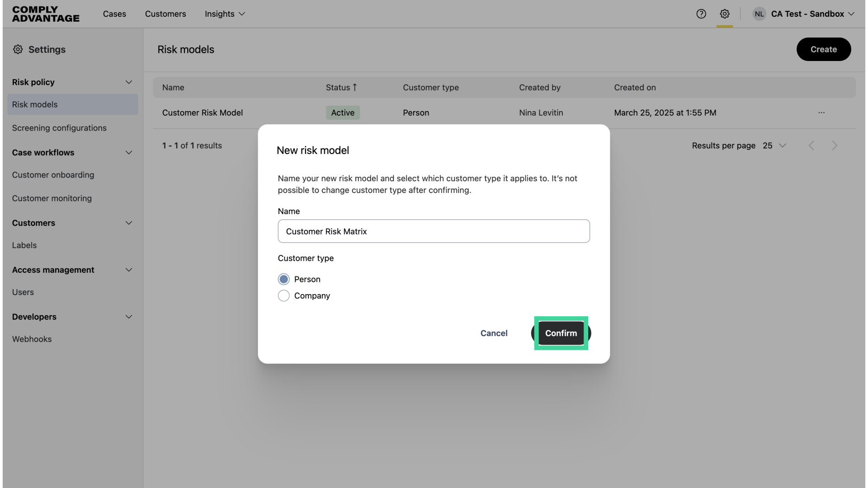The width and height of the screenshot is (868, 488).
Task: Click the Status column sort arrow
Action: [355, 87]
